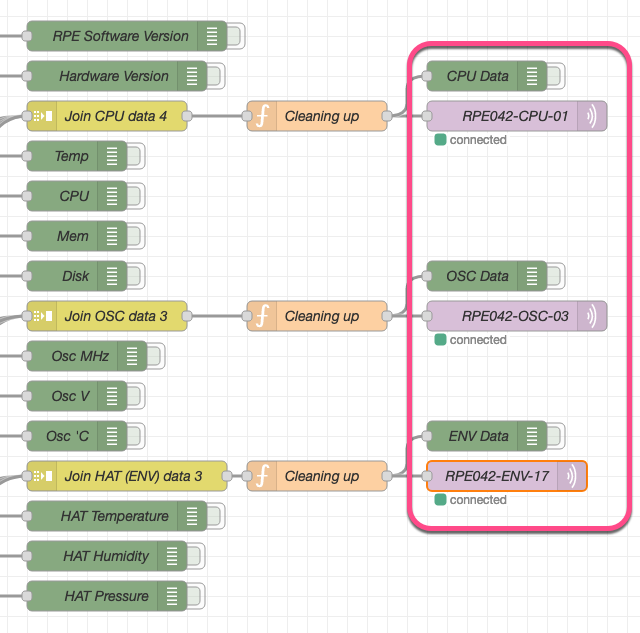Click connected status under RPE042-ENV-17
This screenshot has width=640, height=633.
tap(471, 500)
